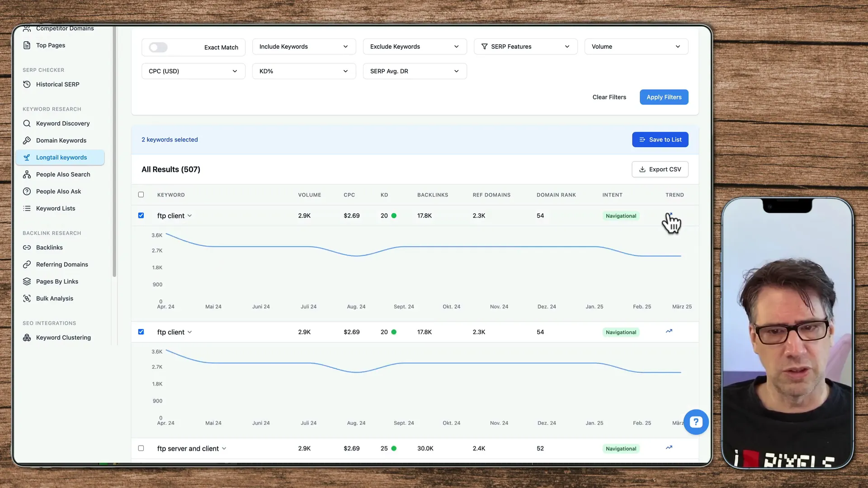Viewport: 868px width, 488px height.
Task: Go to Historical SERP page
Action: tap(57, 84)
